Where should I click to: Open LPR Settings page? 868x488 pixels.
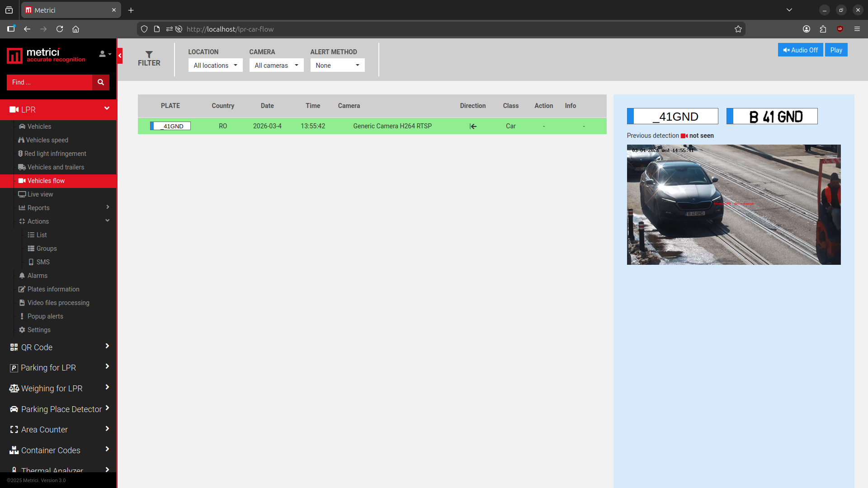point(39,330)
